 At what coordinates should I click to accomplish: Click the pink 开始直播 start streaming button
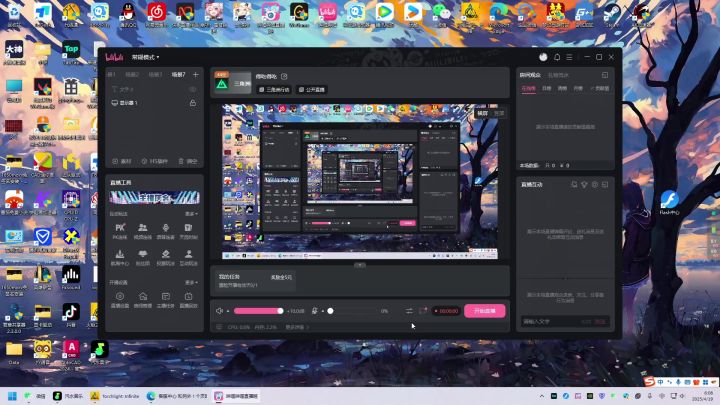click(x=484, y=311)
